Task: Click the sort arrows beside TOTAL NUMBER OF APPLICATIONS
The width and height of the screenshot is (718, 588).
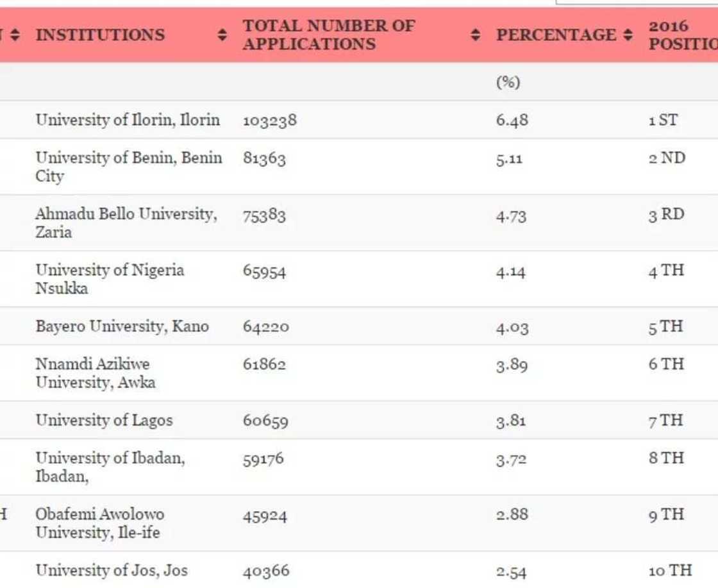Action: (x=475, y=35)
